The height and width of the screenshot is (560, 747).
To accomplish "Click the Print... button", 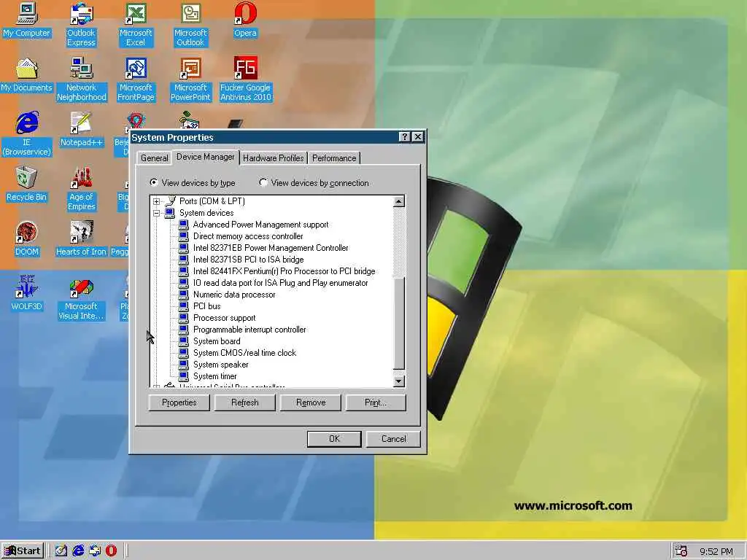I will [376, 402].
